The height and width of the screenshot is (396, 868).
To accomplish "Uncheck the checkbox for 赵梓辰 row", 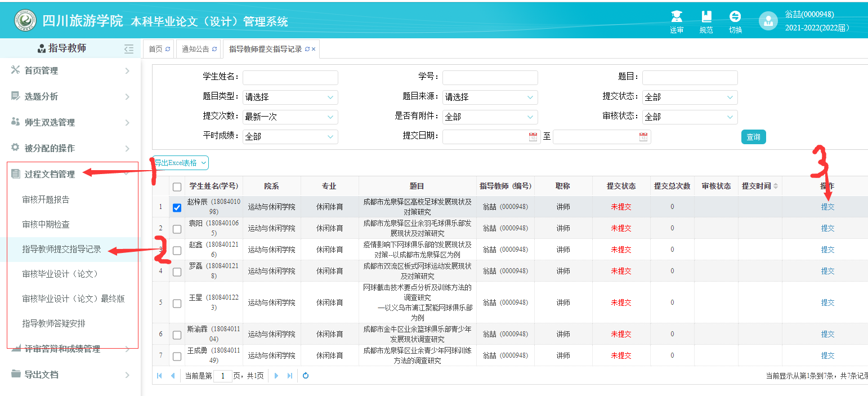I will pyautogui.click(x=177, y=207).
